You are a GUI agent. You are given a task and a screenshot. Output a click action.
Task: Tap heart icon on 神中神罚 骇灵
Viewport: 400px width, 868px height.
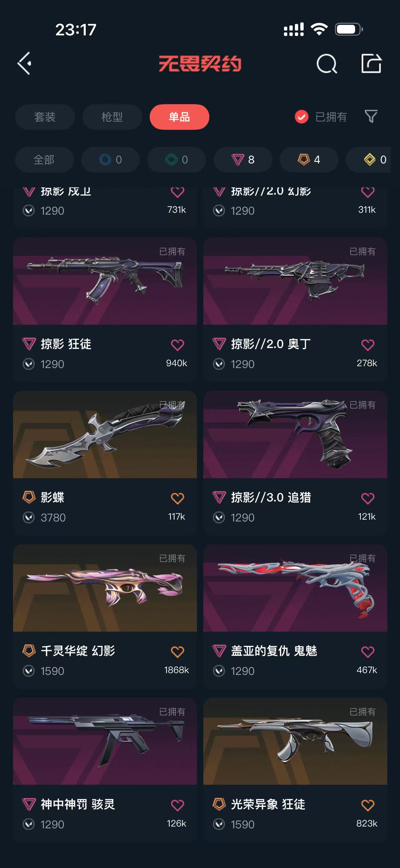point(177,805)
